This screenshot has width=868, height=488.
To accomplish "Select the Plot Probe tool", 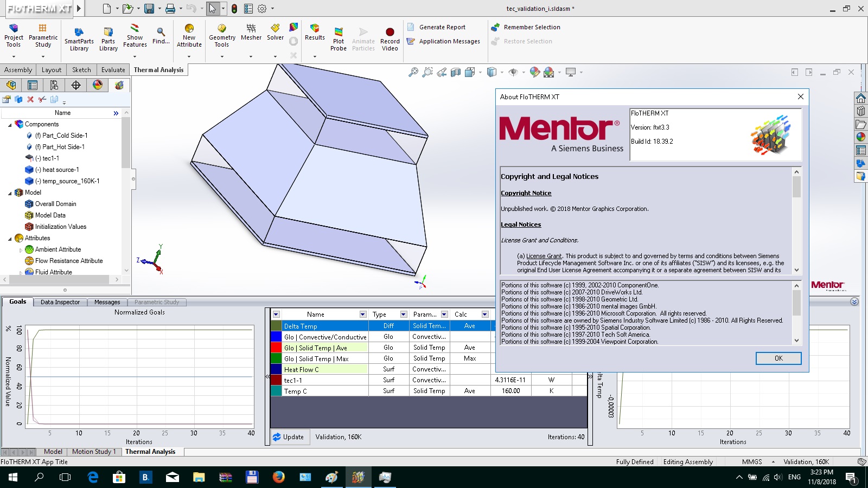I will pyautogui.click(x=338, y=39).
